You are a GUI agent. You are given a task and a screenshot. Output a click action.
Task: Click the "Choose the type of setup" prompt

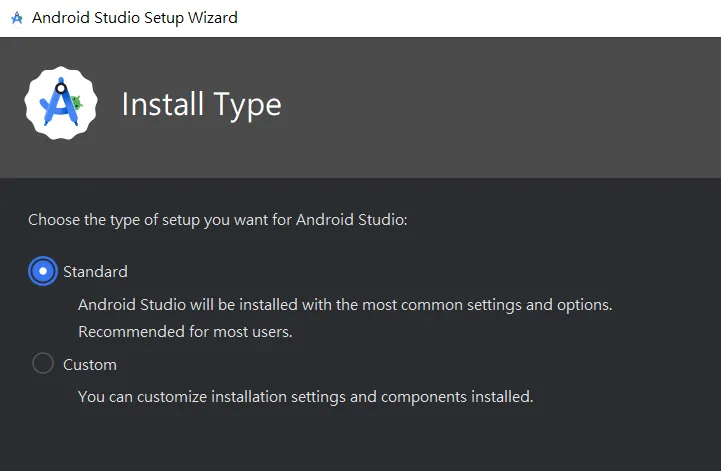coord(217,220)
